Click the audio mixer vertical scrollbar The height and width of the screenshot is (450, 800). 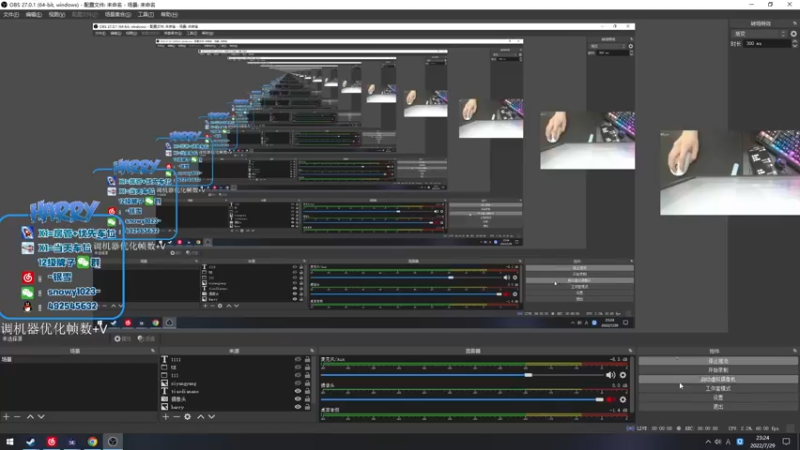tap(632, 385)
